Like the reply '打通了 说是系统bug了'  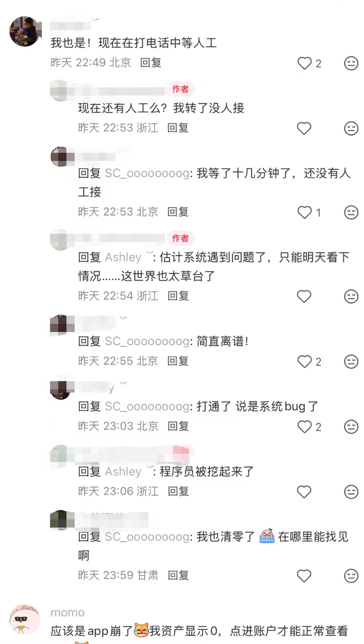click(304, 427)
